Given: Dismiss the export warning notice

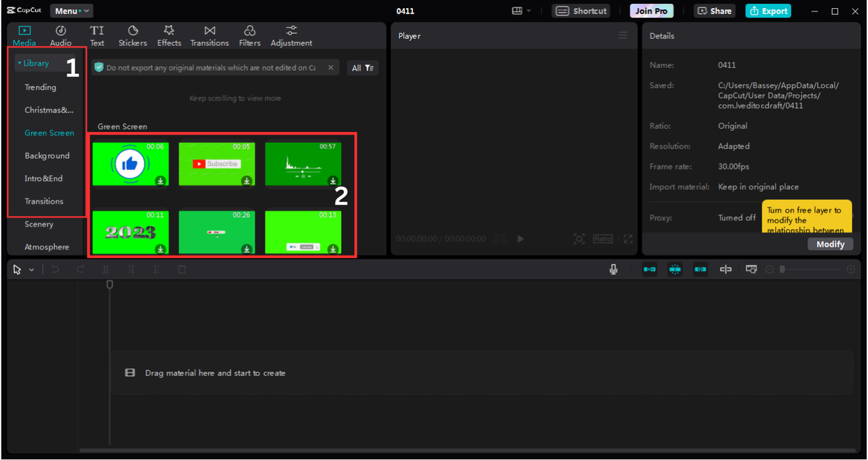Looking at the screenshot, I should click(x=331, y=68).
